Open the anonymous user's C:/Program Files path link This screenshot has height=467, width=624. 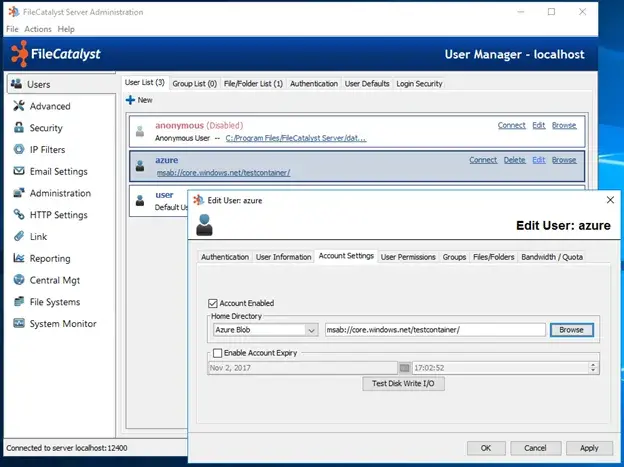pyautogui.click(x=296, y=138)
